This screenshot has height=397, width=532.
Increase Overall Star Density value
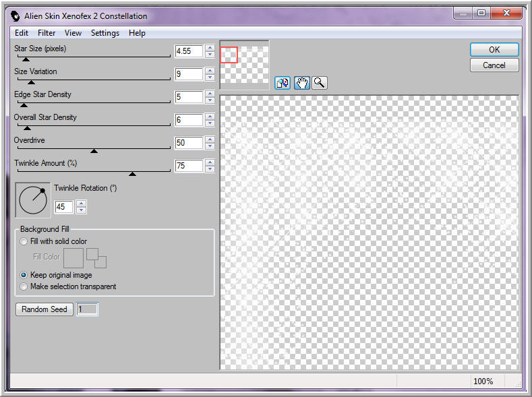210,117
